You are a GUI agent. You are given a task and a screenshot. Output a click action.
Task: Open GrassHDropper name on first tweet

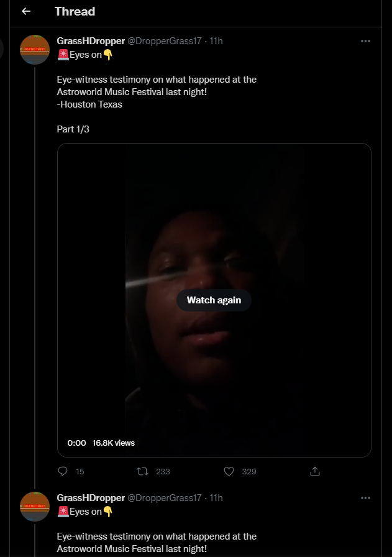(91, 41)
